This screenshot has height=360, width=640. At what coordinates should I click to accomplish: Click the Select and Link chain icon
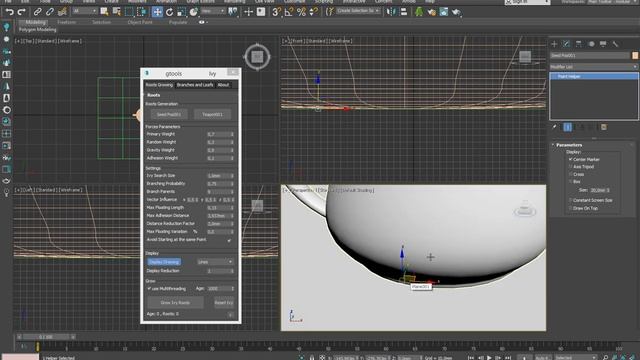[x=37, y=12]
